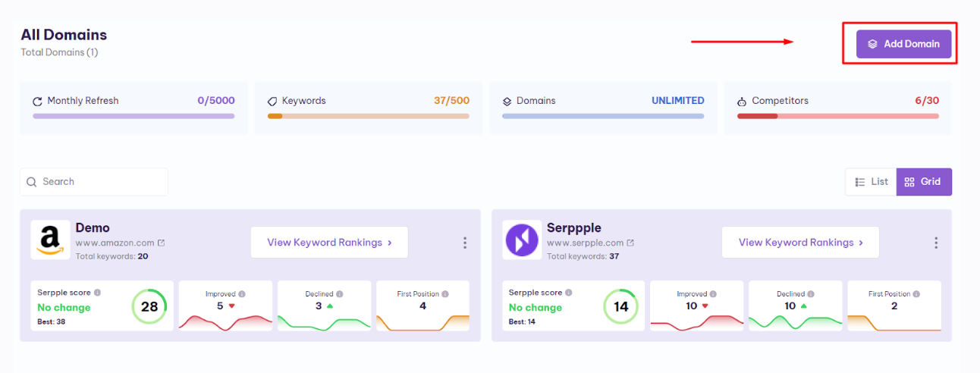Open external link icon next to www.amazon.com
This screenshot has height=373, width=980.
(161, 243)
